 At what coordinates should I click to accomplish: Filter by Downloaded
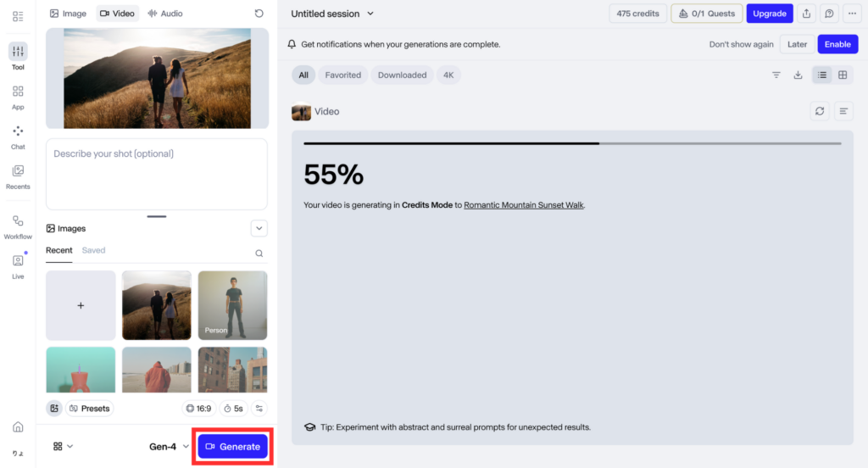(402, 75)
